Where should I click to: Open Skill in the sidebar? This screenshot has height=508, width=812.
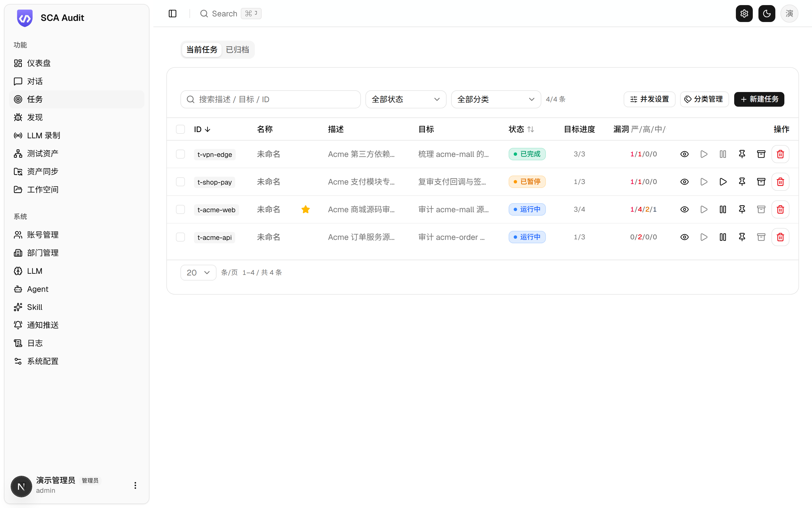point(76,307)
